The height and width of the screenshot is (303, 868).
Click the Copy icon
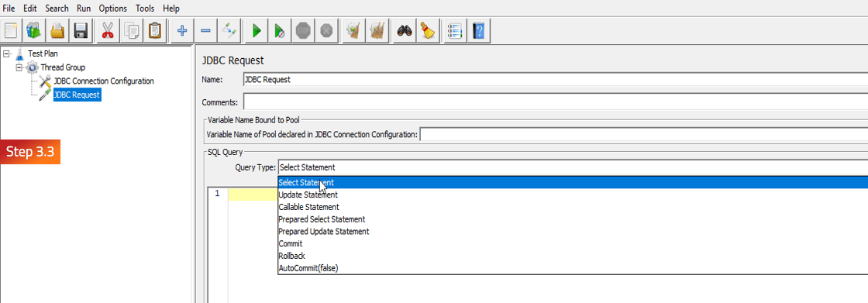(x=131, y=30)
